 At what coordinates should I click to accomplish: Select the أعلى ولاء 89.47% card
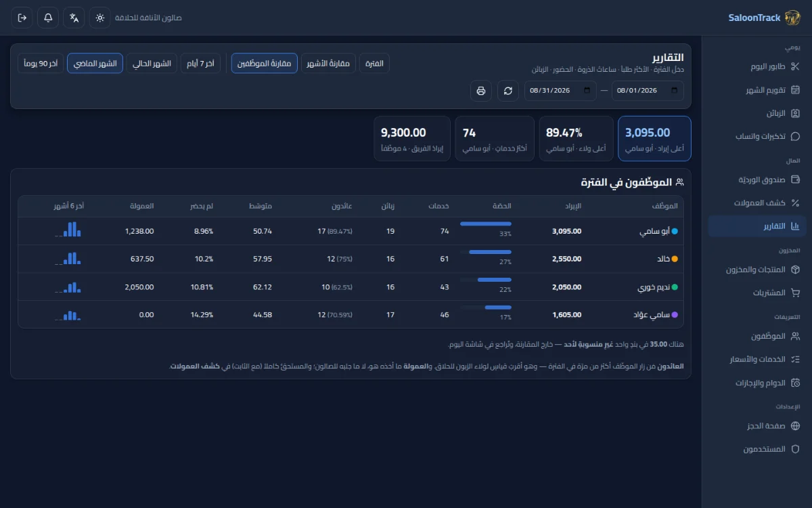point(575,138)
